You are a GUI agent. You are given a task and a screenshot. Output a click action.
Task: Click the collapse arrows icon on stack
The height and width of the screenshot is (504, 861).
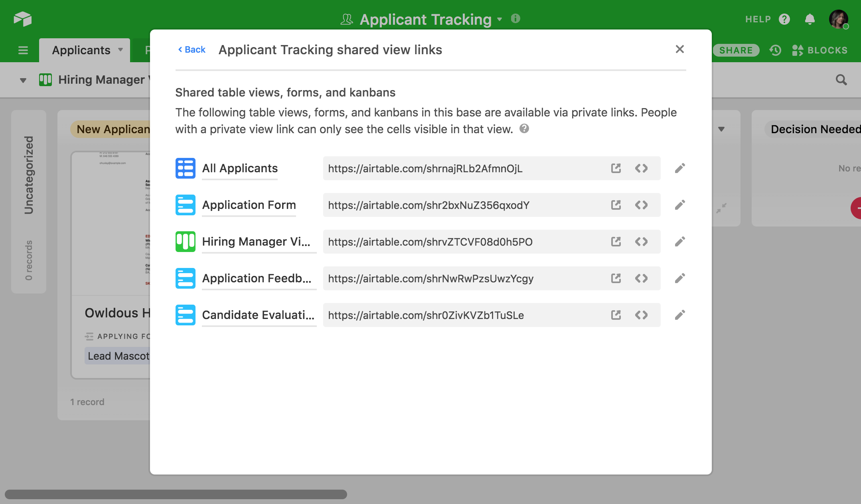pos(721,208)
